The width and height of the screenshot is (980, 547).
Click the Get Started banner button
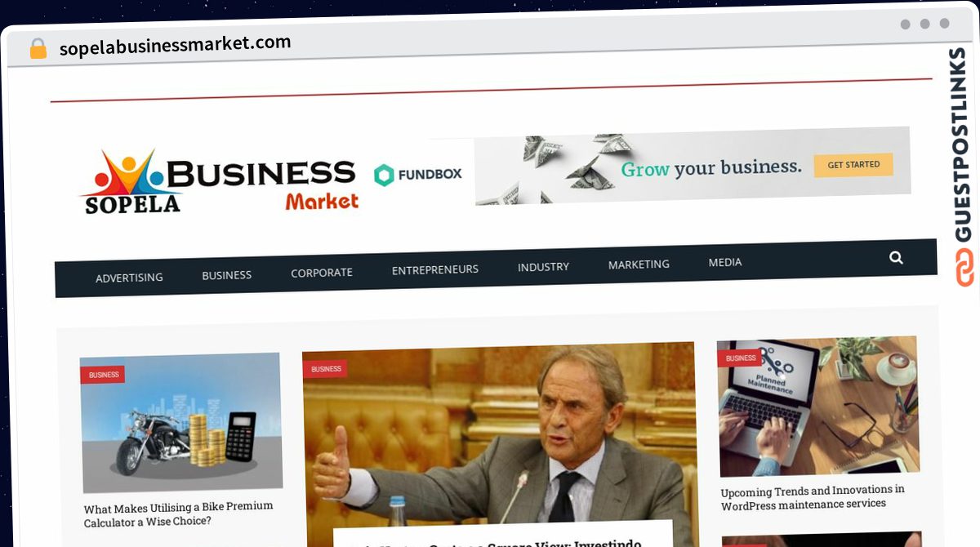853,165
